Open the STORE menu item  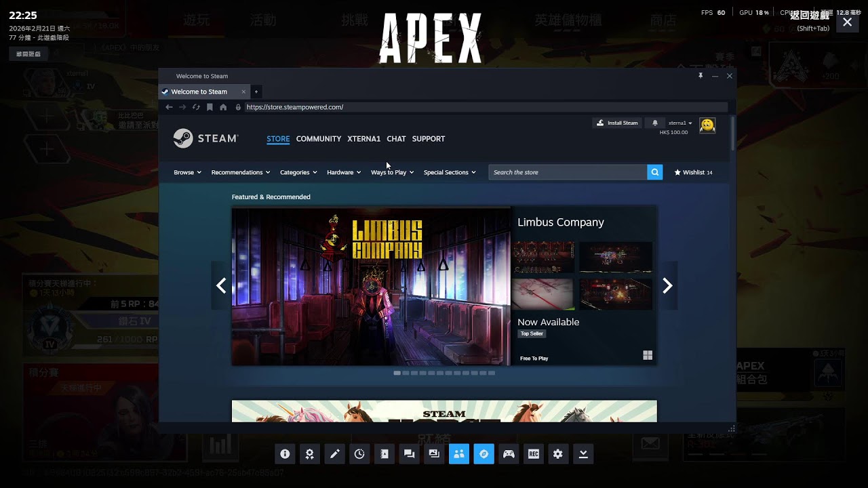(278, 139)
